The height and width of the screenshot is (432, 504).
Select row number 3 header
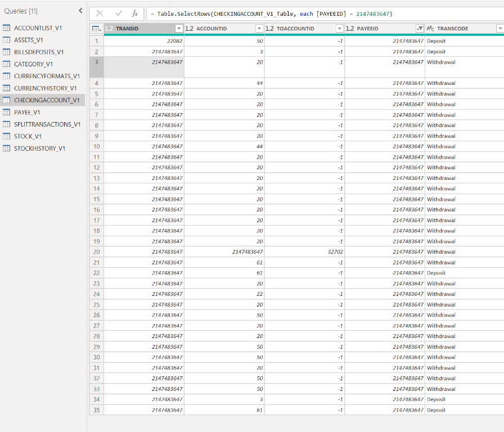96,67
